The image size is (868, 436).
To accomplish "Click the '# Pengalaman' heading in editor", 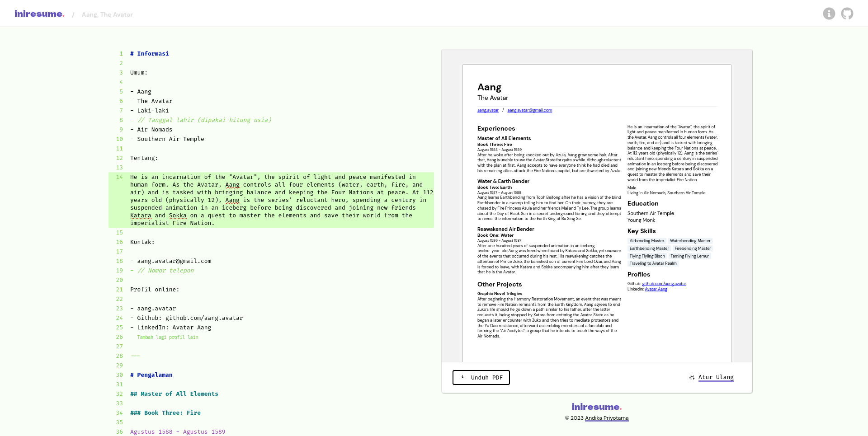I will point(151,375).
